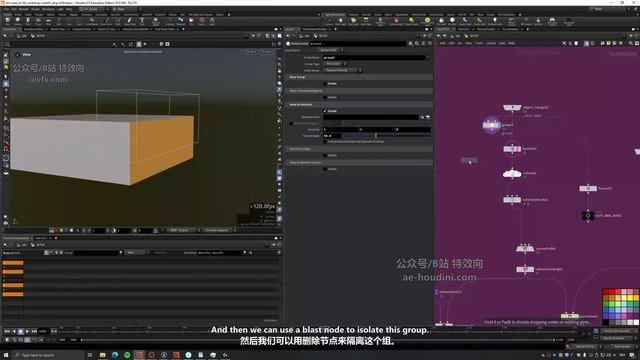Viewport: 640px width, 360px height.
Task: Select the Sphere shelf tool
Action: click(18, 21)
